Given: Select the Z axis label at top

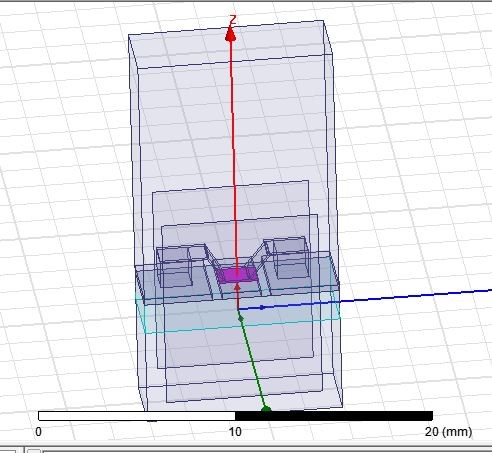Looking at the screenshot, I should pyautogui.click(x=232, y=20).
